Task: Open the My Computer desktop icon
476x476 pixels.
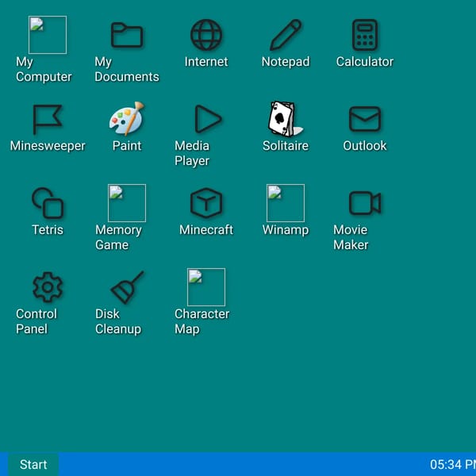Action: point(48,35)
